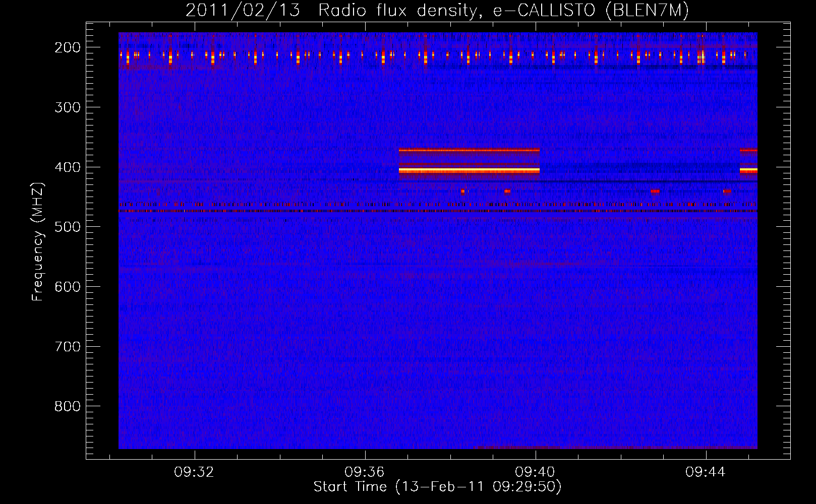Image resolution: width=816 pixels, height=504 pixels.
Task: Click the red emission band near 372 MHz
Action: coord(469,150)
